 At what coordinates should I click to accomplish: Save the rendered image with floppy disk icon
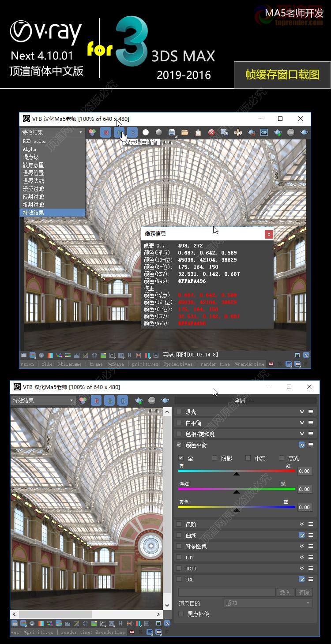[x=172, y=132]
